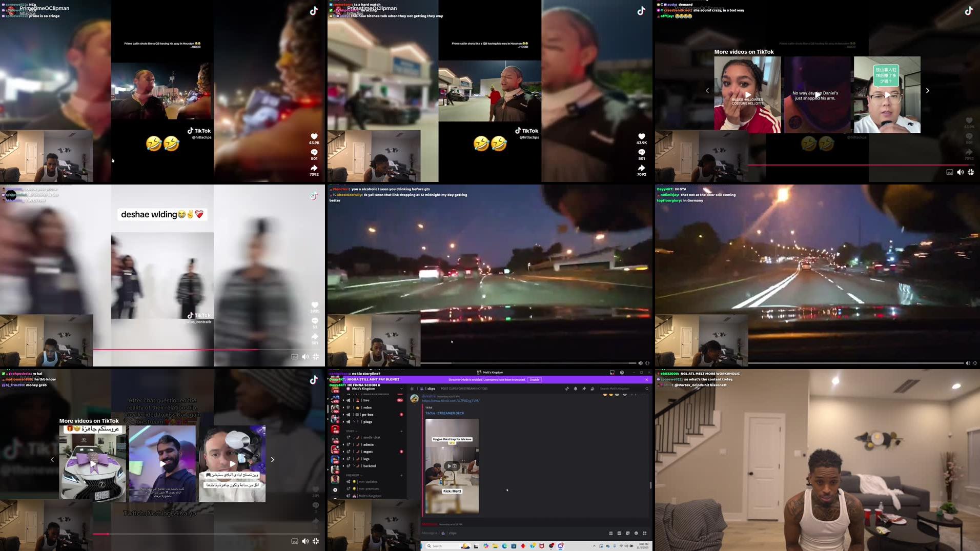The height and width of the screenshot is (551, 980).
Task: Mute the deshae wlding TikTok clip
Action: pos(305,356)
